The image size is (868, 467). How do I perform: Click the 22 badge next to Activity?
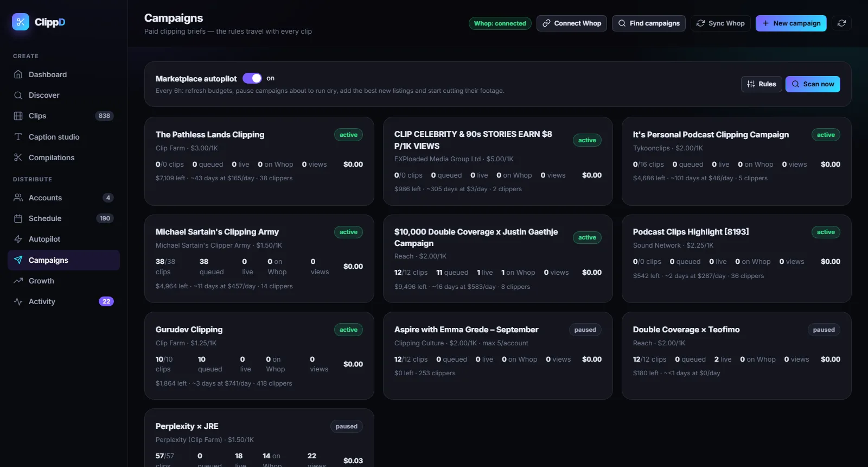pos(106,301)
